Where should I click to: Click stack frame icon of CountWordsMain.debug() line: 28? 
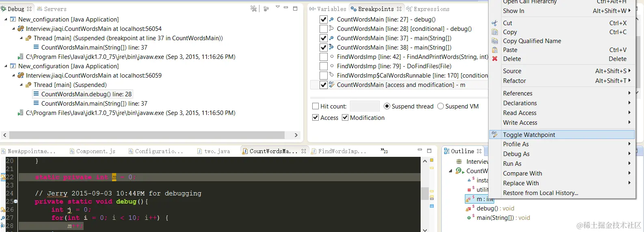click(36, 94)
